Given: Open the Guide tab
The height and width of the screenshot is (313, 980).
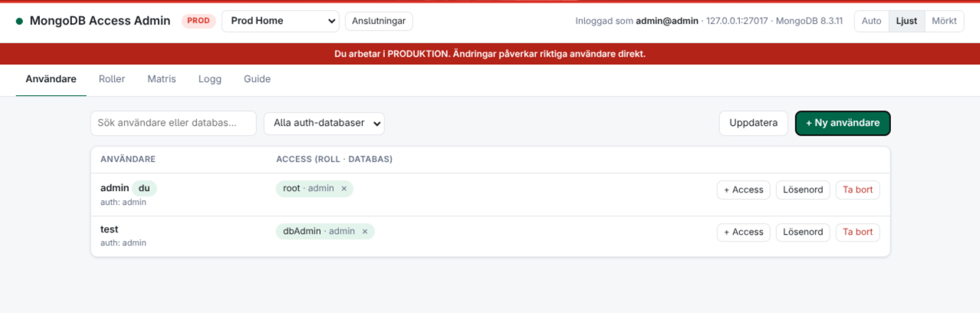Looking at the screenshot, I should click(258, 79).
